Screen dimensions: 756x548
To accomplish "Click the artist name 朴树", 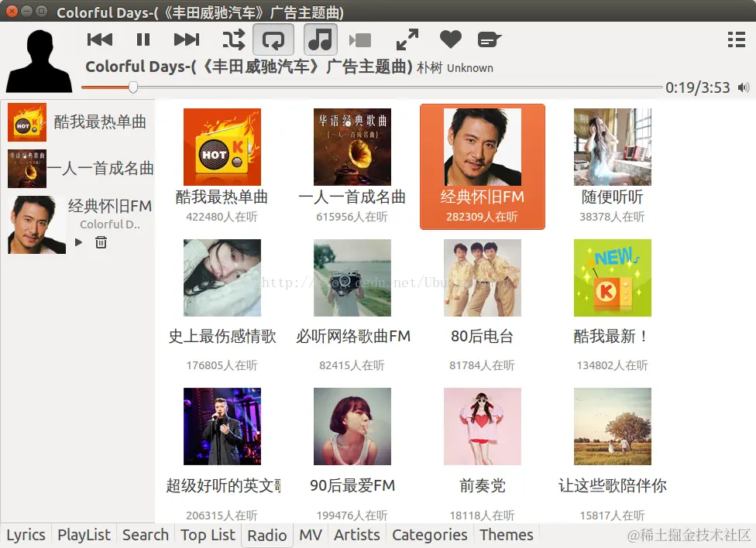I will click(x=430, y=67).
